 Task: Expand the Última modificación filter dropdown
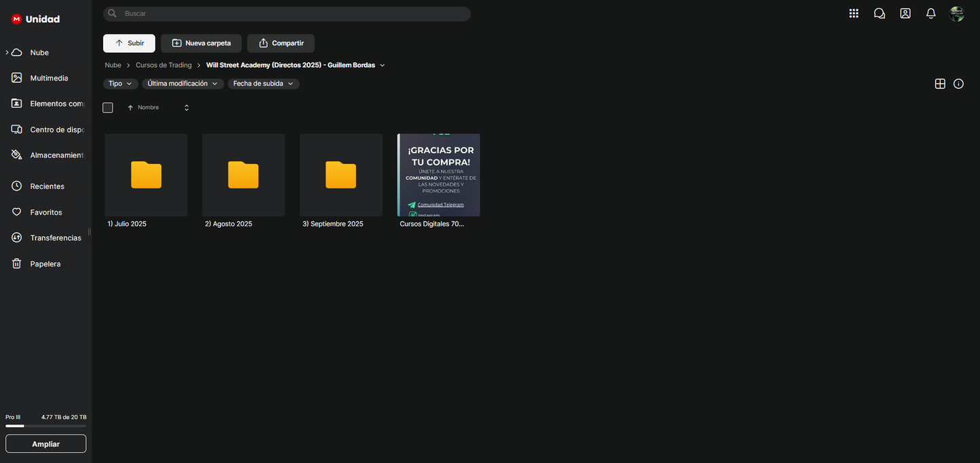tap(182, 84)
